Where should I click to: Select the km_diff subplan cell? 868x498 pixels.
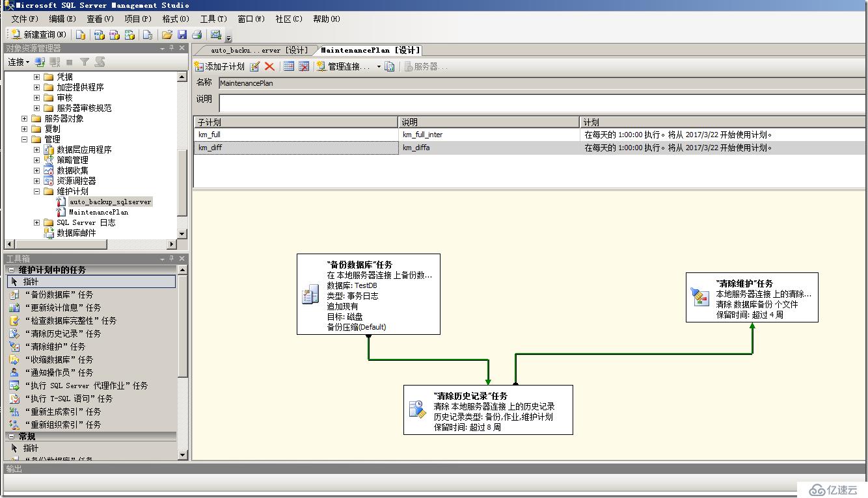tap(296, 148)
